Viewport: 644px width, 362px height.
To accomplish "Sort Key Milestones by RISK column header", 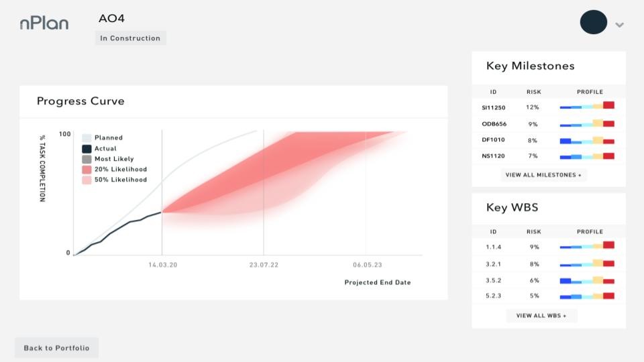I will (533, 92).
